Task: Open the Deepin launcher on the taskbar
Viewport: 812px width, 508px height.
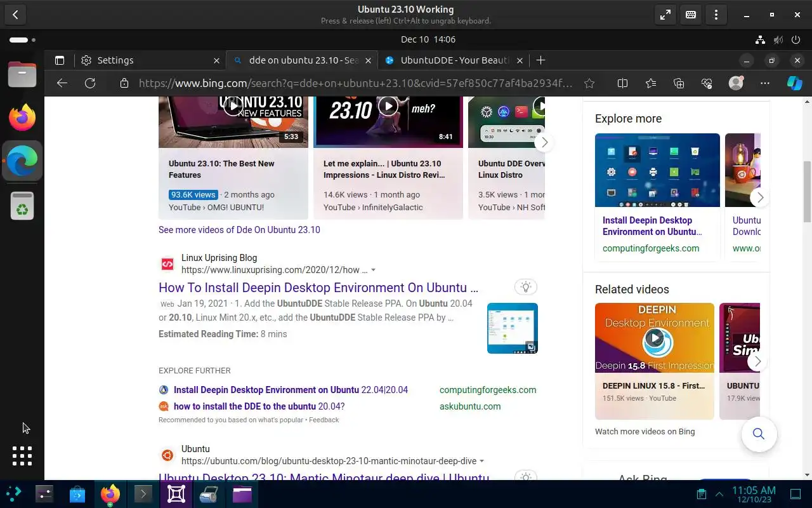Action: (14, 493)
